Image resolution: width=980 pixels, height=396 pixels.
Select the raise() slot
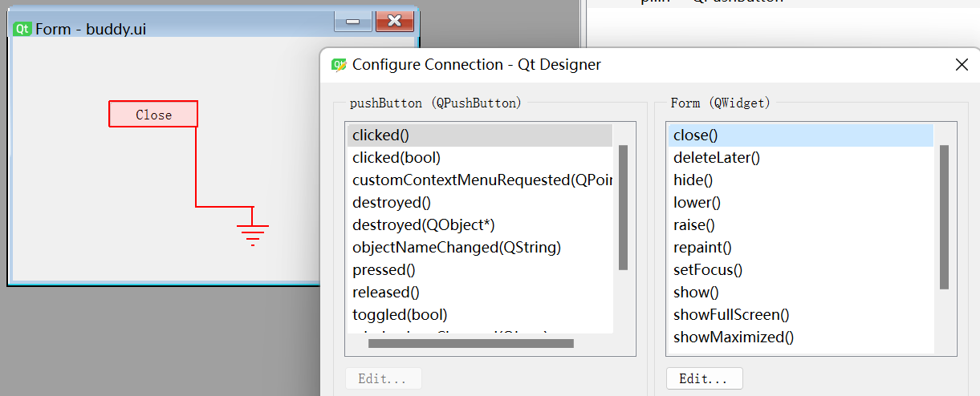(801, 225)
